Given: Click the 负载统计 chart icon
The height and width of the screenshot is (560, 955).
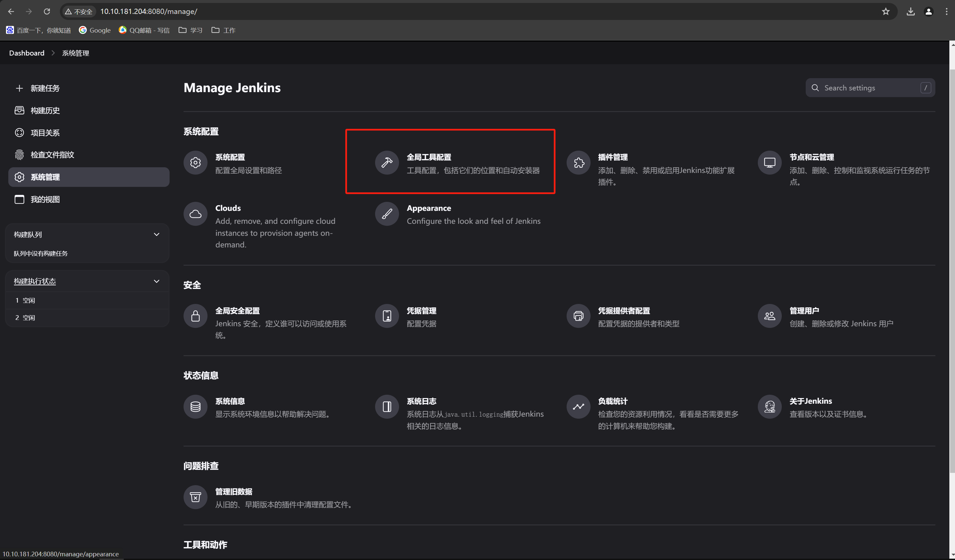Looking at the screenshot, I should pyautogui.click(x=578, y=407).
